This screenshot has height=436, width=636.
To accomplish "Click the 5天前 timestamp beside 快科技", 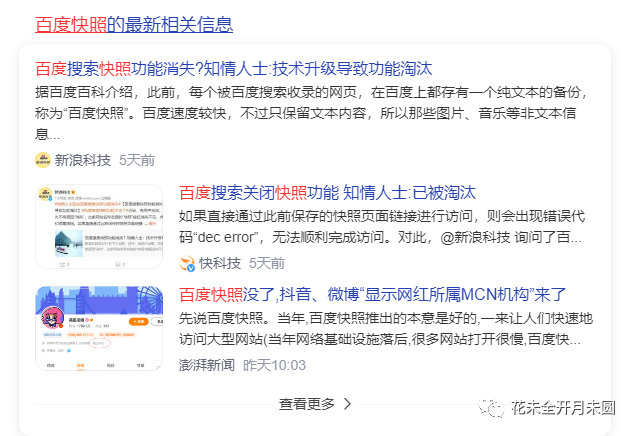I will pos(267,264).
